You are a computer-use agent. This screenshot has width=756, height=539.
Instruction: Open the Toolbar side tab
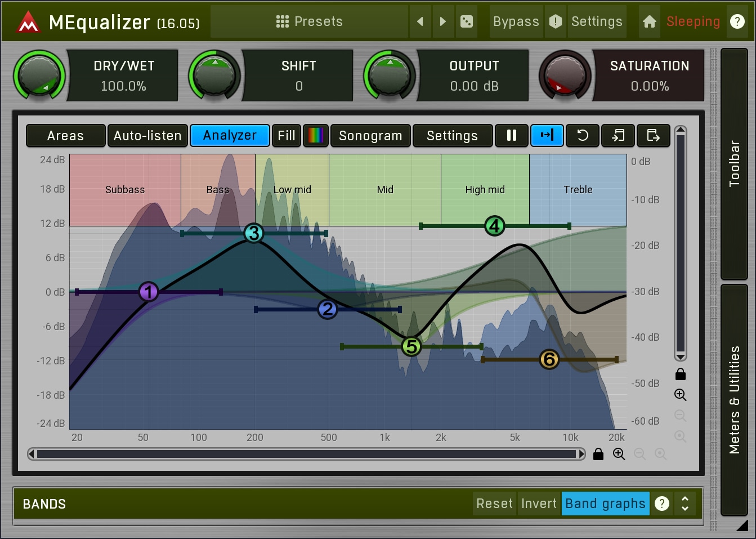(734, 164)
